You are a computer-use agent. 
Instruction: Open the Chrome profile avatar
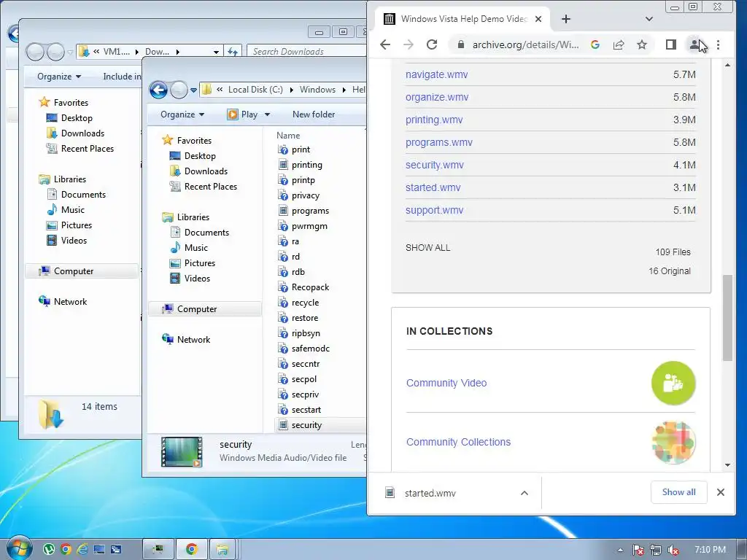click(x=694, y=44)
